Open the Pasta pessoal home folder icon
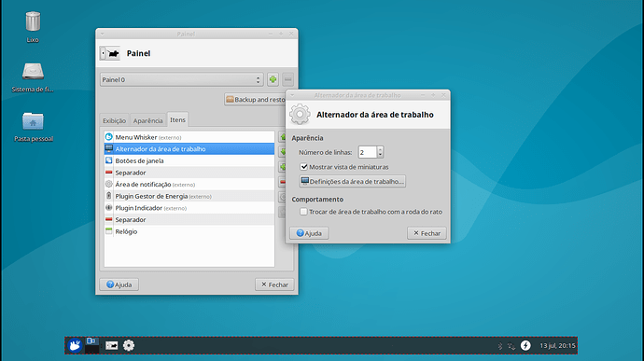 tap(33, 121)
